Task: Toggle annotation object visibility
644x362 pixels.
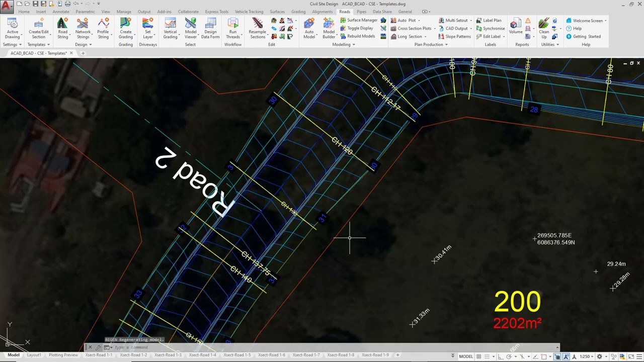Action: tap(566, 356)
